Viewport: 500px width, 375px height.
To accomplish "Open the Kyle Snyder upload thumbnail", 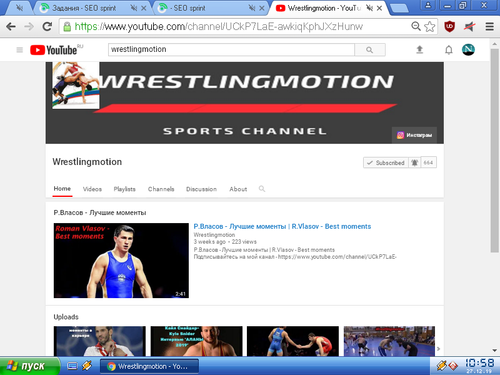I will coord(196,341).
